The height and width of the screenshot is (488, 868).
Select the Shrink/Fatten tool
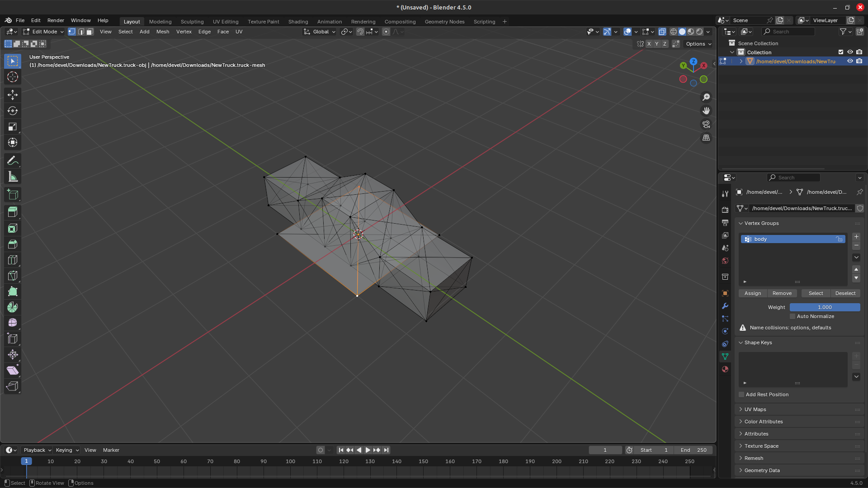(x=13, y=355)
